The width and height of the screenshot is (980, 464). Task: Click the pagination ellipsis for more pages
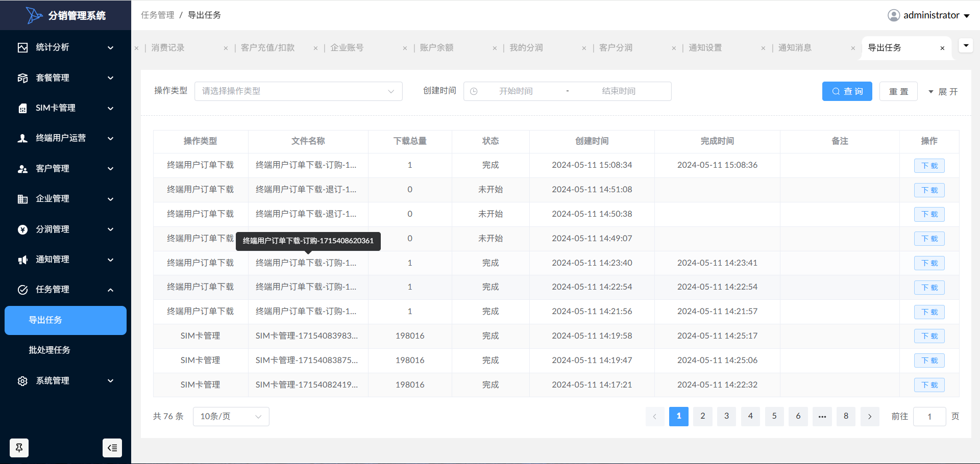pyautogui.click(x=822, y=417)
